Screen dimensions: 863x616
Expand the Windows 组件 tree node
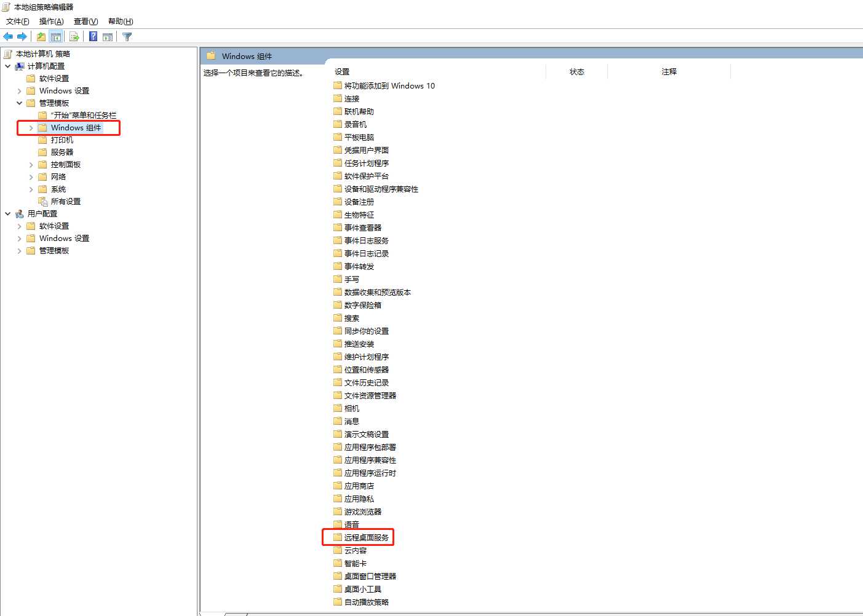click(31, 128)
